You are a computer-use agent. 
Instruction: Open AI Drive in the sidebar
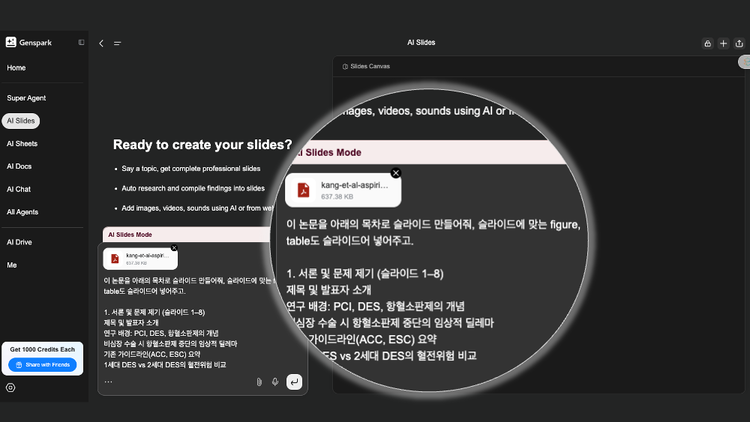pyautogui.click(x=19, y=242)
